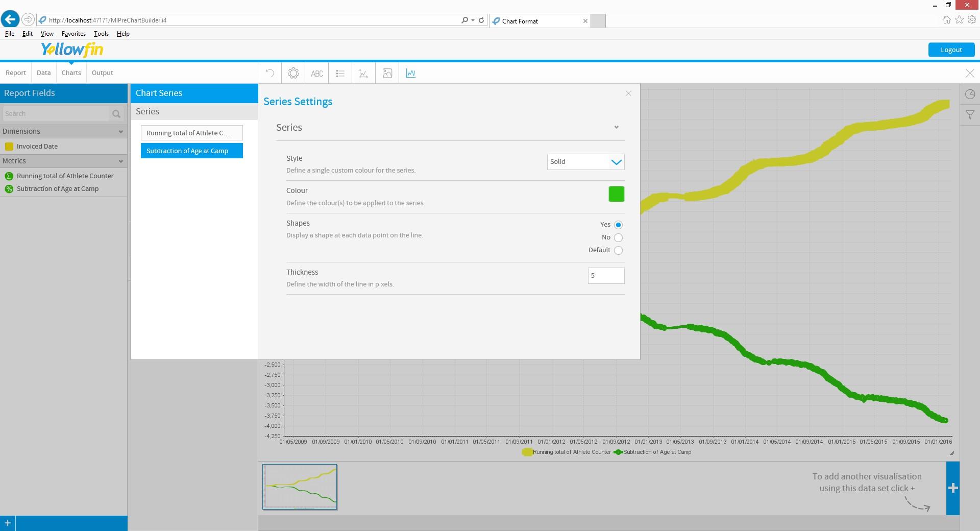Switch to the Report step tab
980x531 pixels.
point(16,73)
